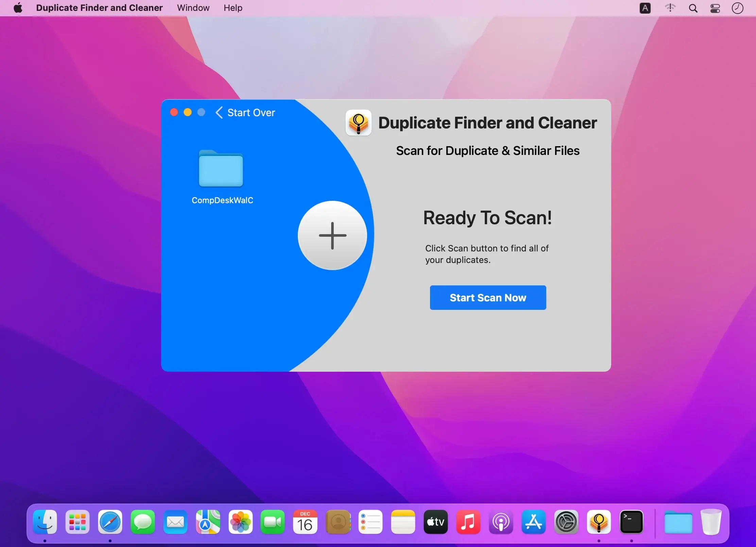Click the Start Scan Now button
756x547 pixels.
(x=488, y=298)
